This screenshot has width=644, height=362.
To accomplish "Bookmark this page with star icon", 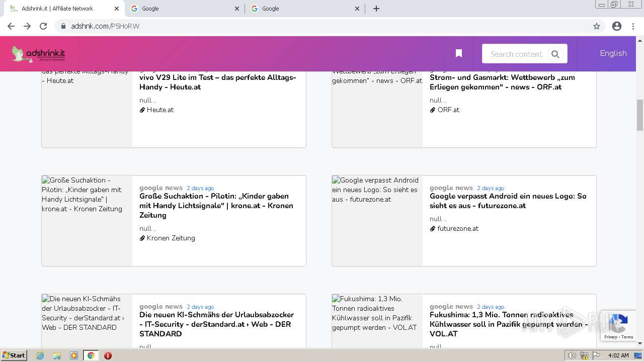I will point(597,26).
